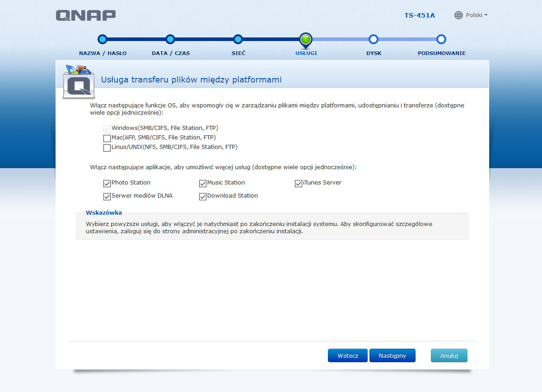The width and height of the screenshot is (542, 392).
Task: Click the NAZWA / HASŁO step label
Action: pyautogui.click(x=103, y=53)
